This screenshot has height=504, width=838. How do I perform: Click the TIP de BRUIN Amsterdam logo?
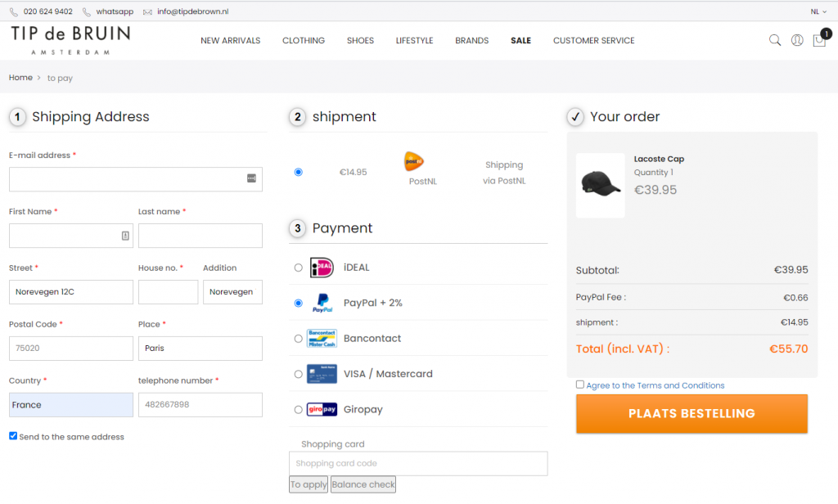(70, 40)
